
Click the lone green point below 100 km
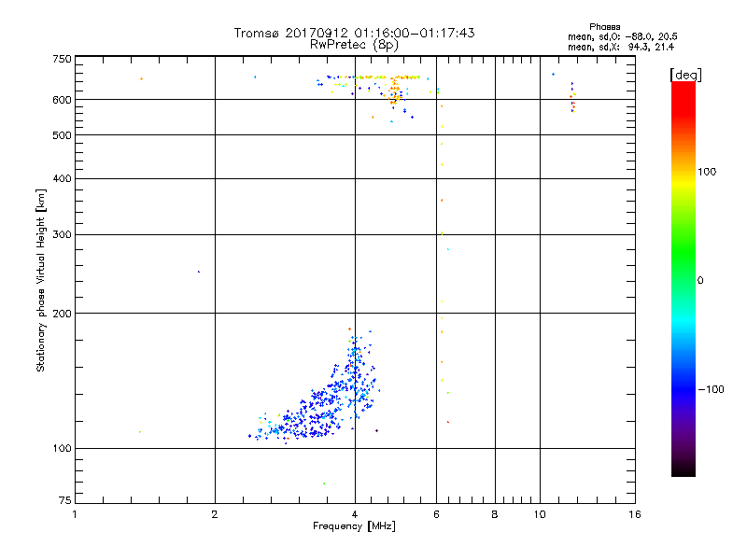[324, 483]
